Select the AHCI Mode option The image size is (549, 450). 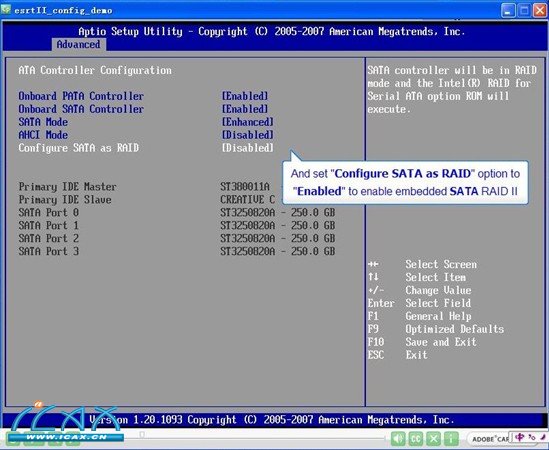click(x=43, y=135)
